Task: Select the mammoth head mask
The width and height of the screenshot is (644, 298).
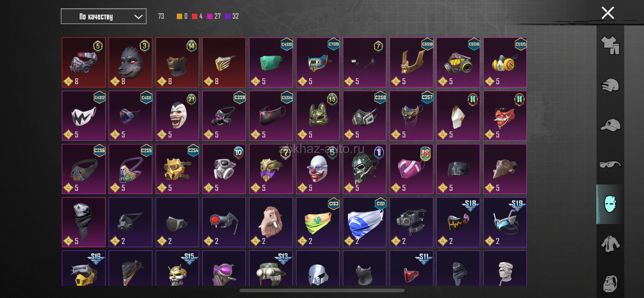Action: coord(271,222)
